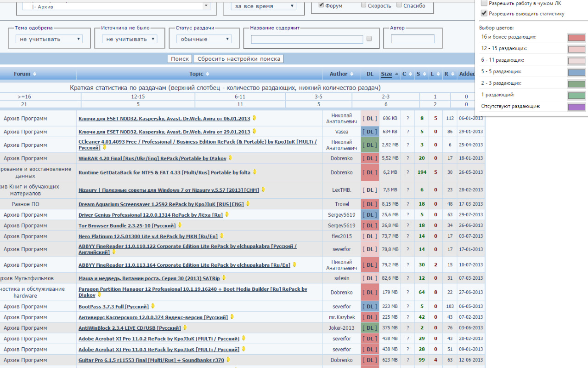Open the 'за все время' period dropdown
This screenshot has width=588, height=368.
click(263, 6)
